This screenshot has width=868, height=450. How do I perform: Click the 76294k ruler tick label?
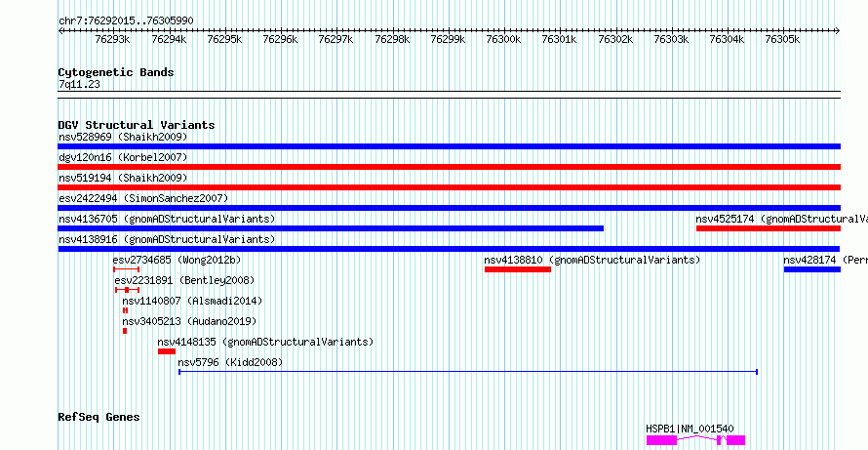(169, 39)
